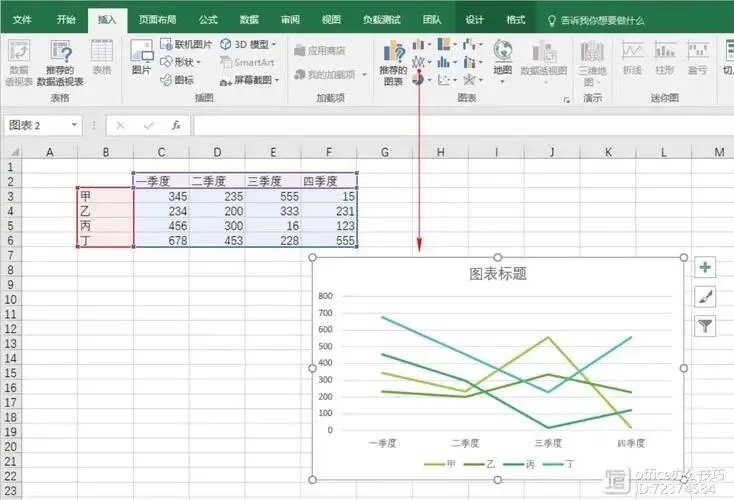This screenshot has width=734, height=500.
Task: Switch to the 数据 tab
Action: click(x=249, y=20)
